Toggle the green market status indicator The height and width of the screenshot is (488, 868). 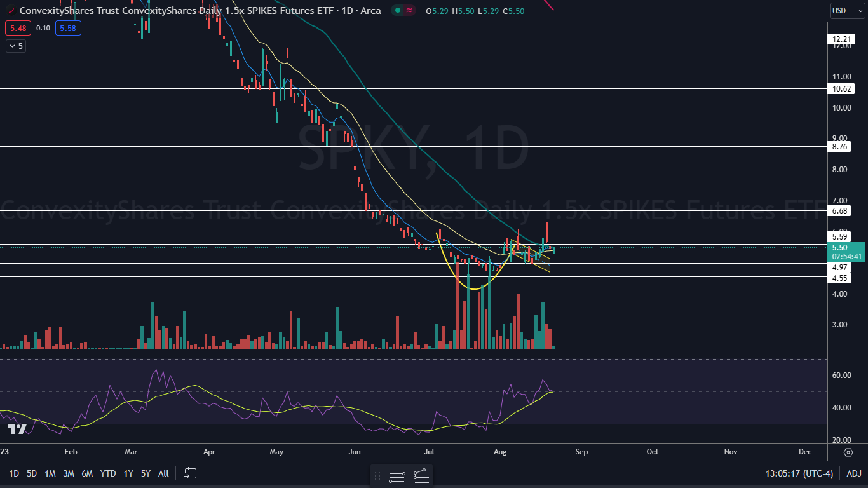[x=397, y=11]
